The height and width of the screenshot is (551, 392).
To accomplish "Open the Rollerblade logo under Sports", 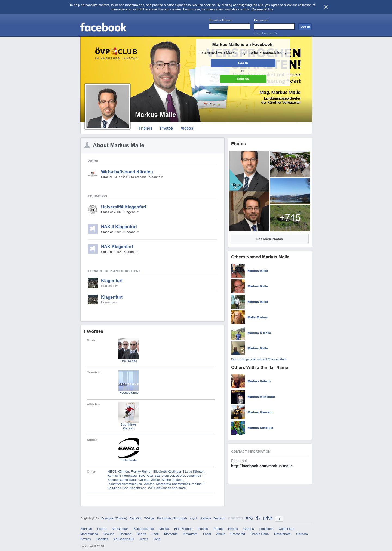I will [x=128, y=448].
